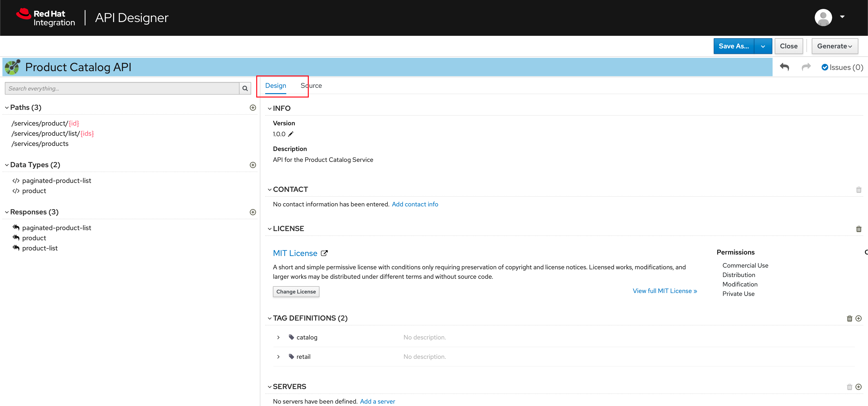This screenshot has width=868, height=406.
Task: Click the undo arrow icon
Action: click(784, 67)
